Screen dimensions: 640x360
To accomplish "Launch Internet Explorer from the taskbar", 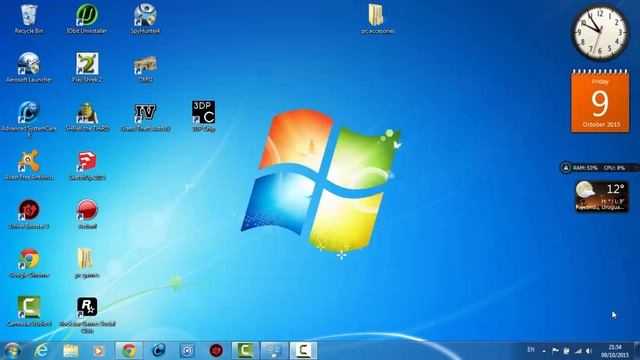I will point(41,351).
